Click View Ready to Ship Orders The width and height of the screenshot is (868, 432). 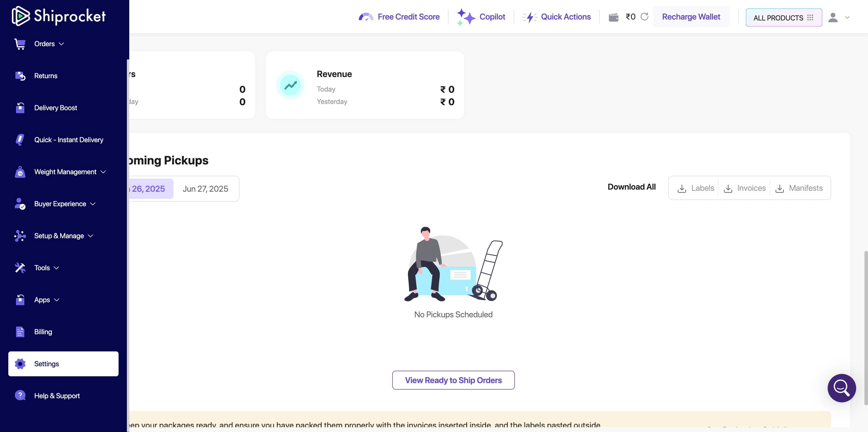click(453, 380)
